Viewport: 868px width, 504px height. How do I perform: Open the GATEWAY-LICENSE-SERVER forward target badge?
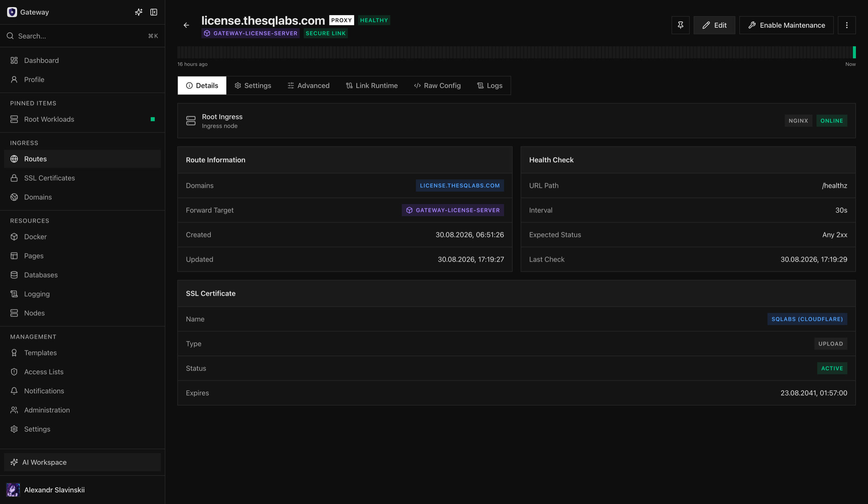(453, 210)
